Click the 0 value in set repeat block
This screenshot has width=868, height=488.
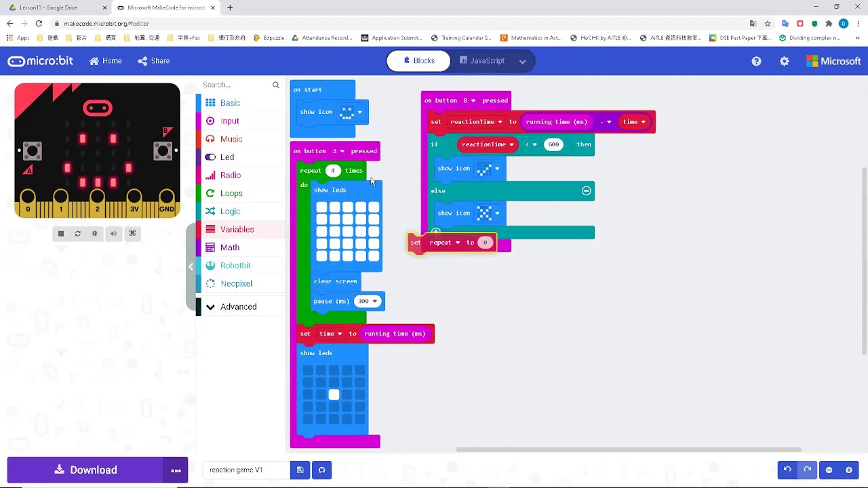click(x=485, y=243)
